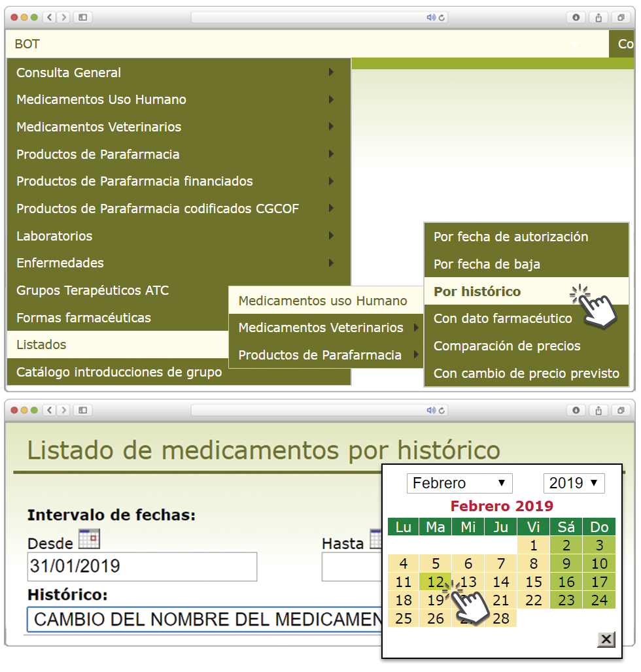Select Con cambio de precio previsto
Screen dimensions: 641x672
[x=526, y=374]
